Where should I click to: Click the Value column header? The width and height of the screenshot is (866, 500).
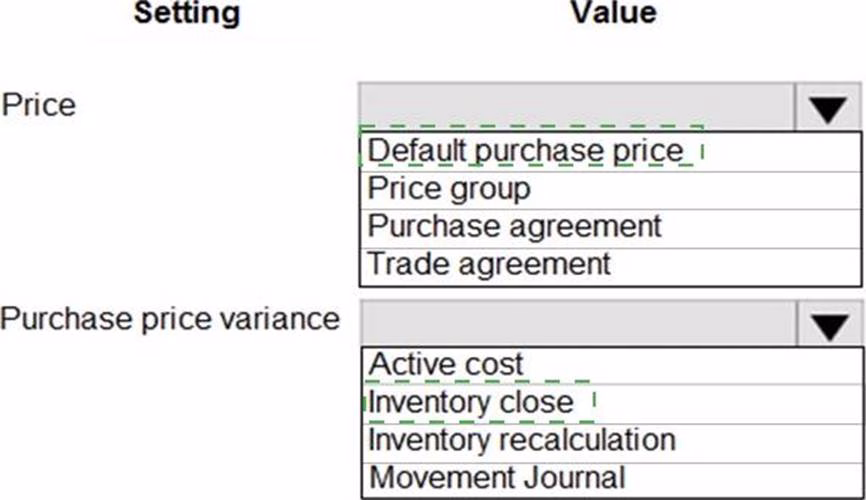(614, 13)
